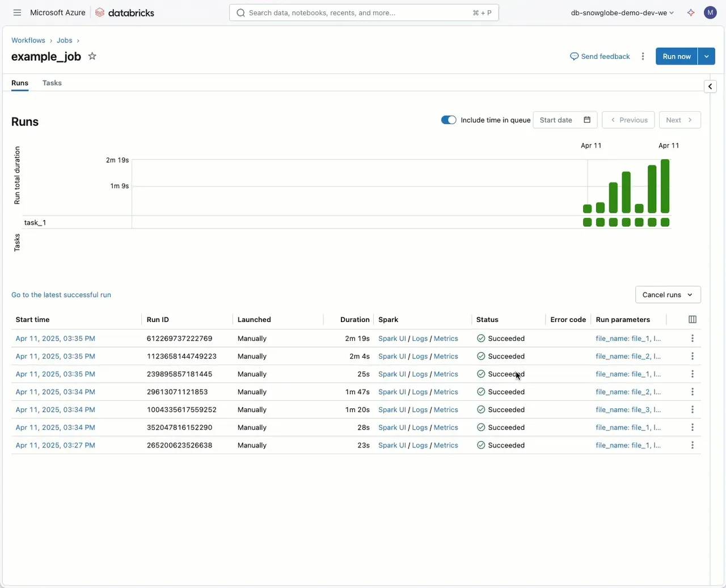
Task: Open actions menu for run 265200623526638
Action: tap(693, 445)
